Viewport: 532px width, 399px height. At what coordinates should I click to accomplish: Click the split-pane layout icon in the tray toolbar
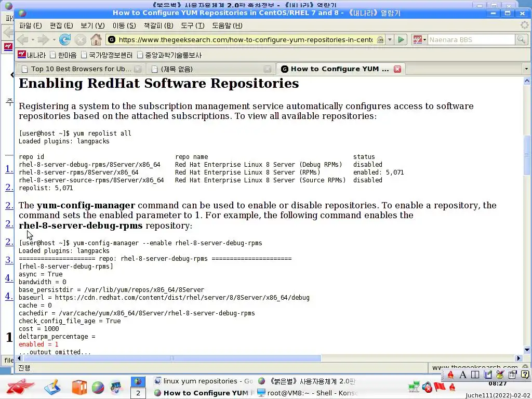coord(475,375)
